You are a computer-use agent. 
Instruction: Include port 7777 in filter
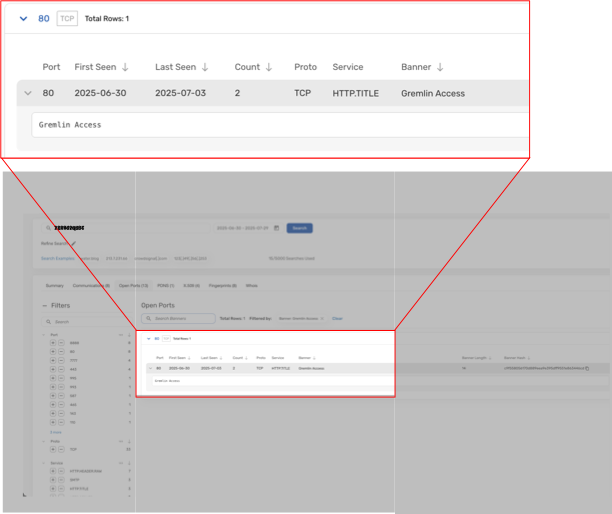click(53, 360)
